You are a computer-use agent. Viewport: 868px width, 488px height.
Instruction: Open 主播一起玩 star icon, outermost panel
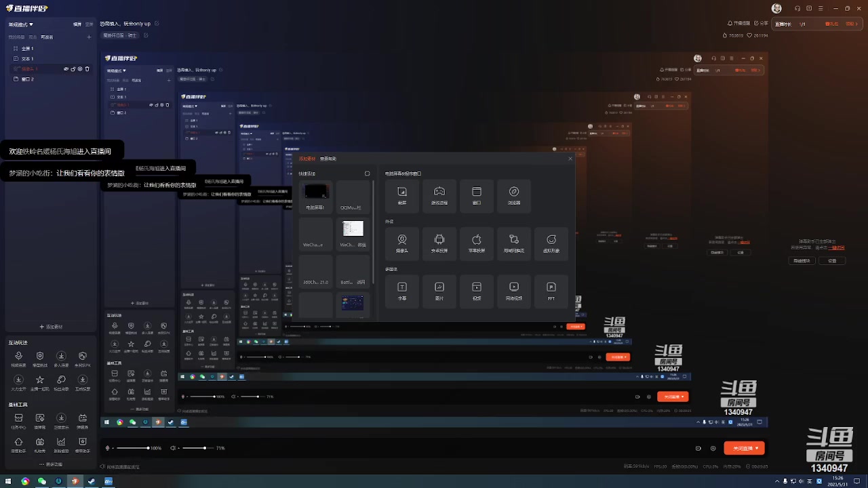pyautogui.click(x=40, y=382)
